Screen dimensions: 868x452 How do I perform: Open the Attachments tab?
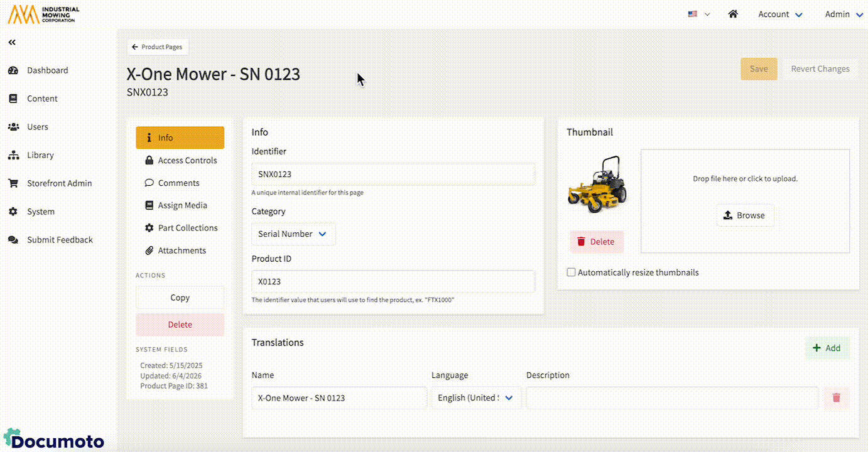pyautogui.click(x=180, y=250)
